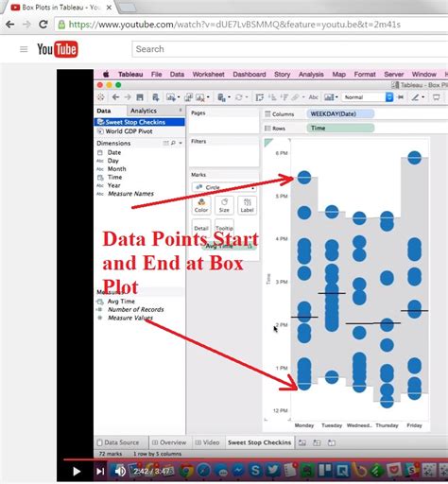This screenshot has width=448, height=484.
Task: Mute the video with the speaker icon
Action: (x=120, y=472)
